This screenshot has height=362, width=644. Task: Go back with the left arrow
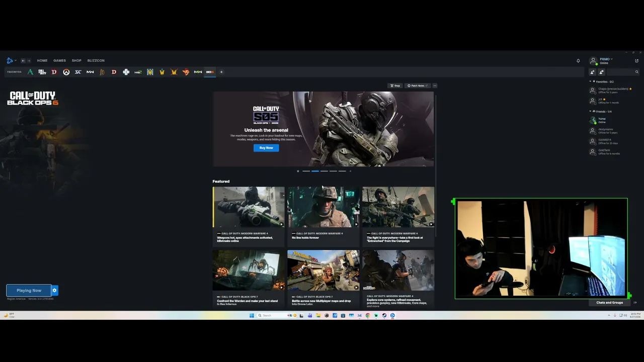tap(23, 61)
